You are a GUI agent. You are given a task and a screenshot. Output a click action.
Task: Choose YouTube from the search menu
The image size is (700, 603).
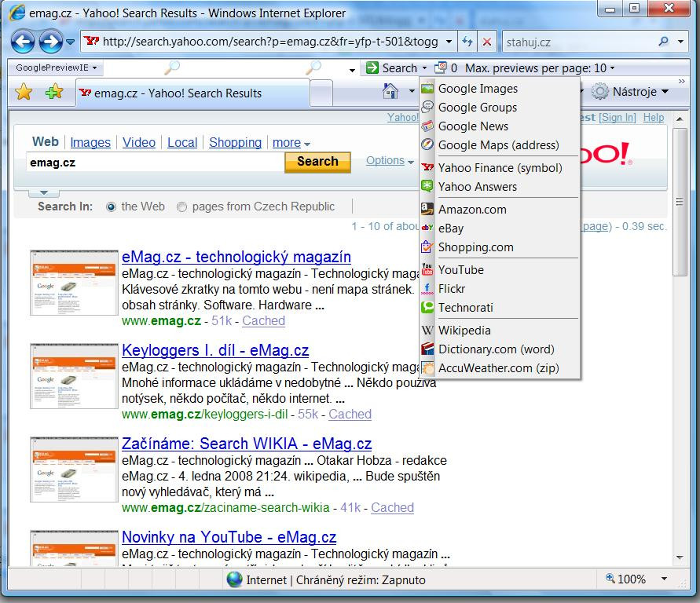tap(460, 270)
